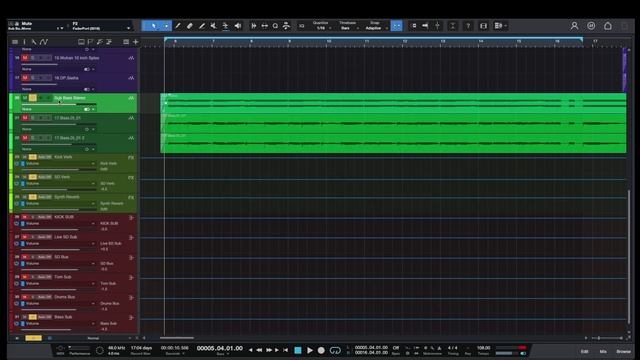Click the Stop button in transport
The image size is (640, 360).
(298, 350)
